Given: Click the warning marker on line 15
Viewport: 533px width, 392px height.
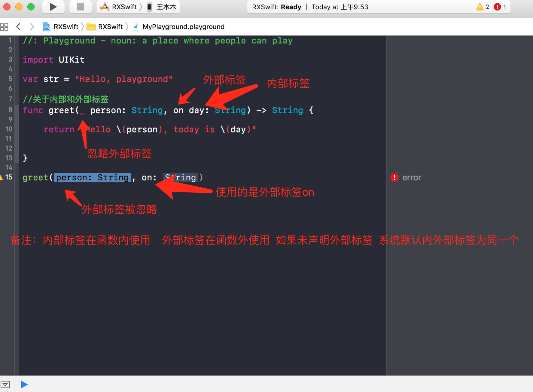Looking at the screenshot, I should pyautogui.click(x=1, y=177).
